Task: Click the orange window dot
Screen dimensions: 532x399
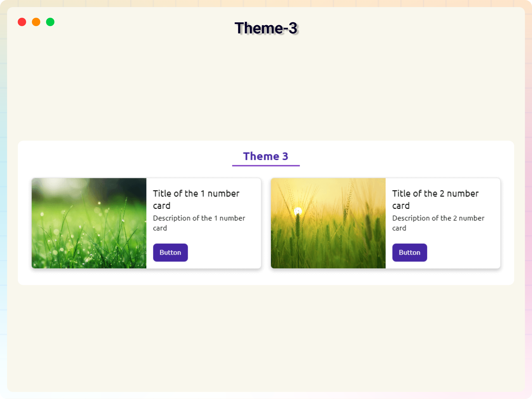Action: coord(36,22)
